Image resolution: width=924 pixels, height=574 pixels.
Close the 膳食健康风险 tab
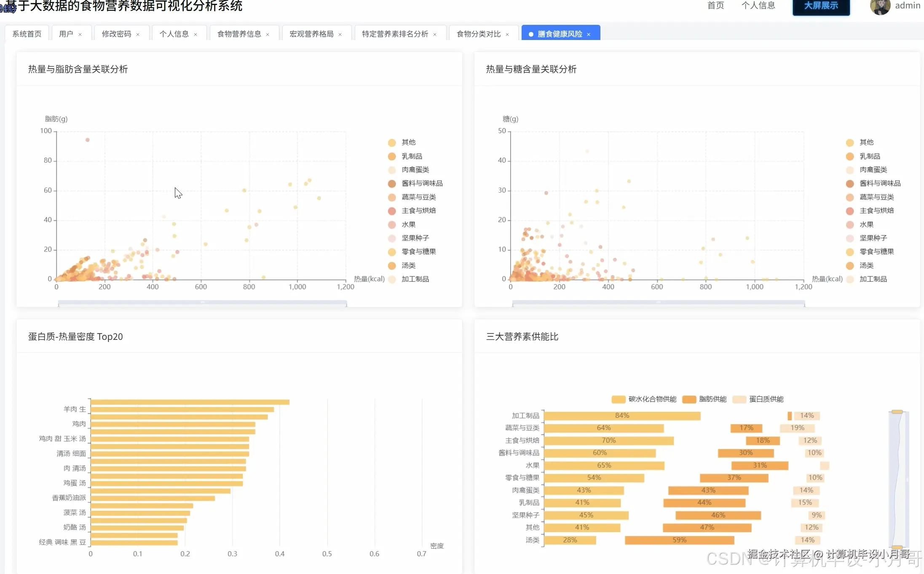coord(589,35)
